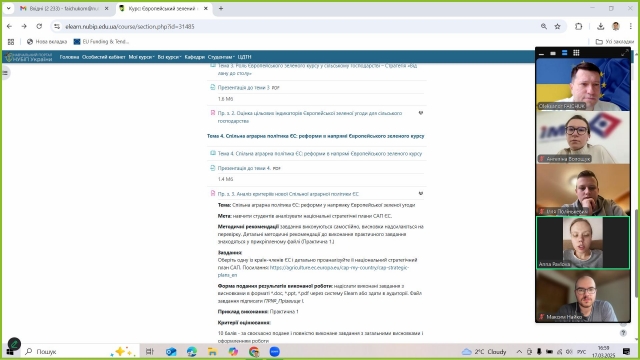Viewport: 640px width, 360px height.
Task: Expand the Мої курси dropdown menu
Action: pyautogui.click(x=141, y=57)
